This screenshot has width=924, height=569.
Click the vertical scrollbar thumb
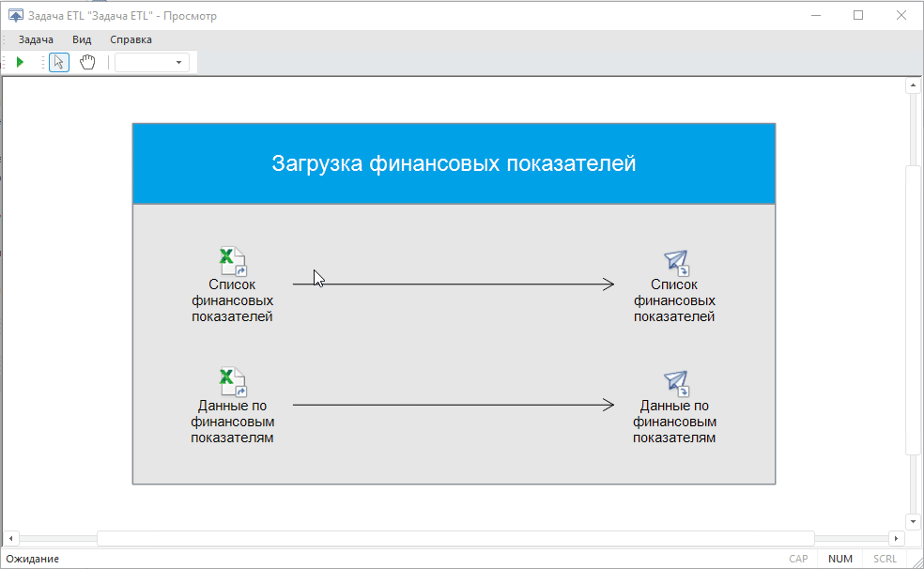913,311
